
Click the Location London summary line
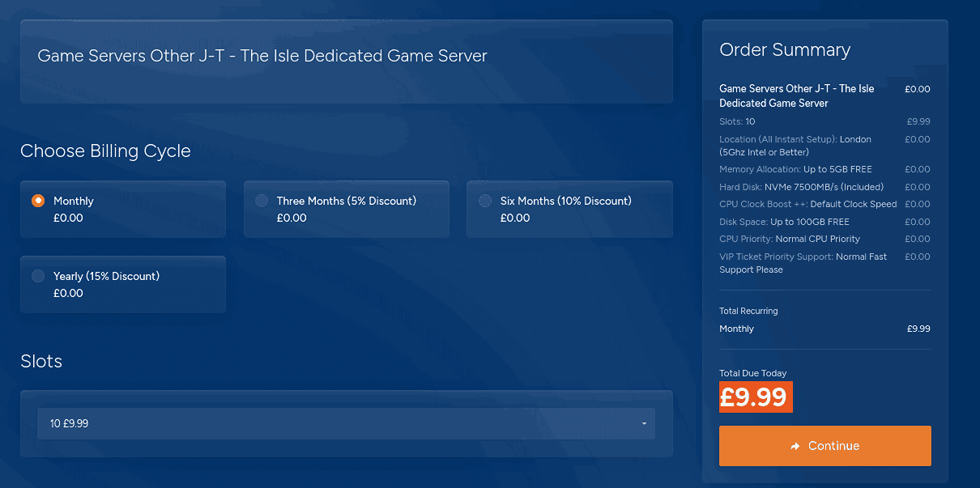tap(795, 146)
